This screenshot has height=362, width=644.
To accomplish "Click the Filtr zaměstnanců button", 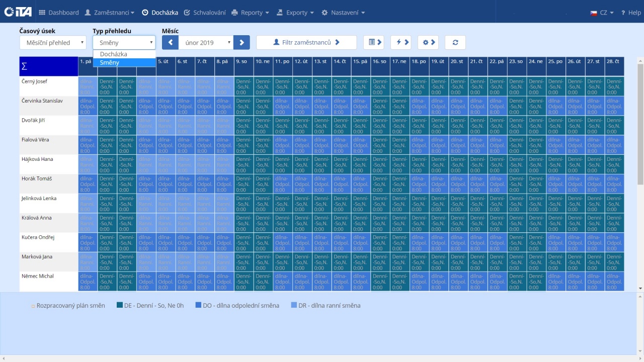I will 306,42.
